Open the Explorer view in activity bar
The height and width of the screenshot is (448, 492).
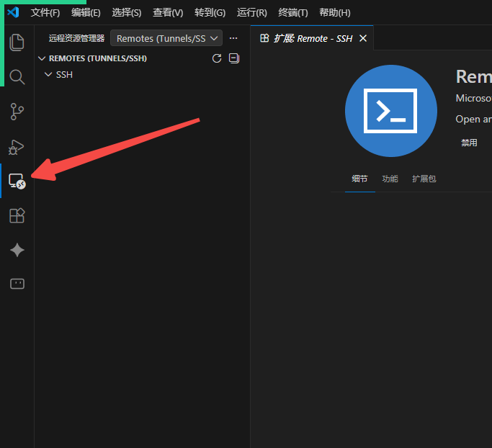(x=17, y=42)
